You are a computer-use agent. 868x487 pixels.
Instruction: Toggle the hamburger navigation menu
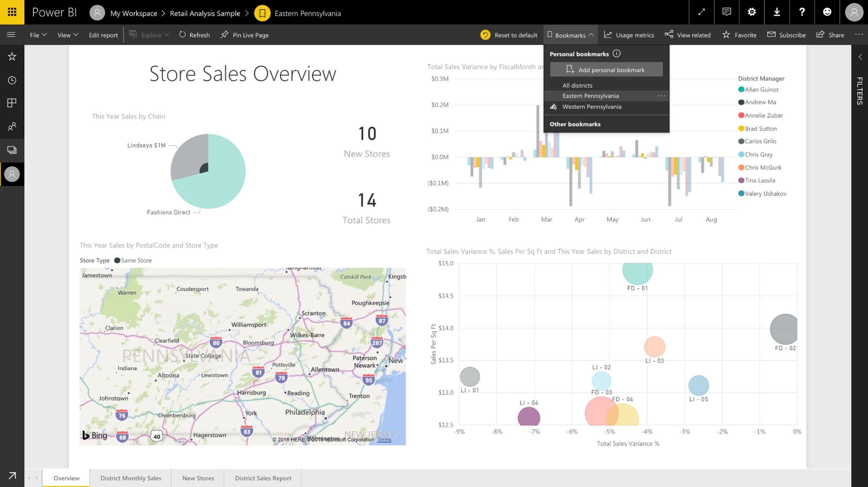point(11,34)
